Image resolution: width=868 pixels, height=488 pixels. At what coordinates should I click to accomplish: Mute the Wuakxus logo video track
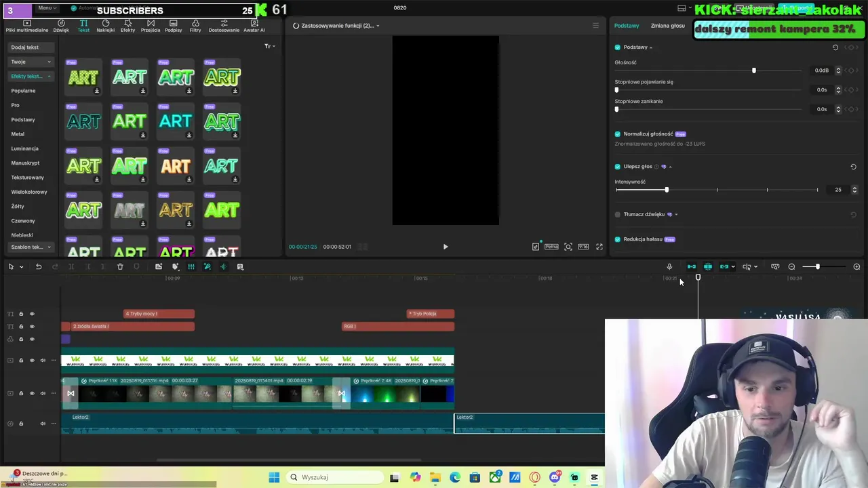(x=43, y=360)
